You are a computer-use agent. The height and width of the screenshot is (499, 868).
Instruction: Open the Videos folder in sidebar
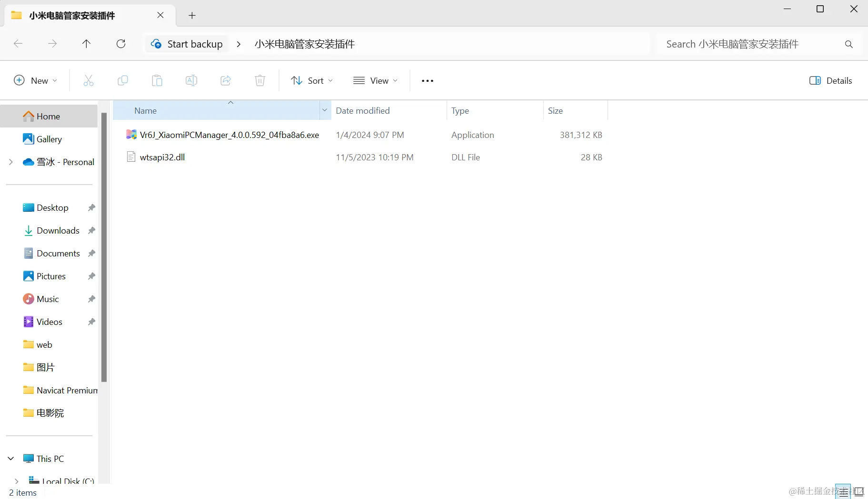click(49, 322)
